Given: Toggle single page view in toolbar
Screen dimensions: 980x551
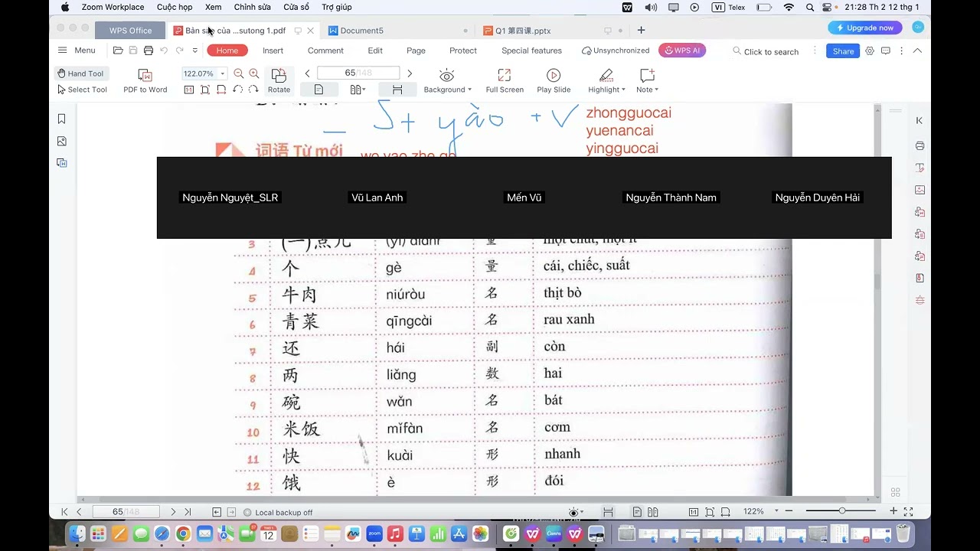Looking at the screenshot, I should (x=318, y=90).
